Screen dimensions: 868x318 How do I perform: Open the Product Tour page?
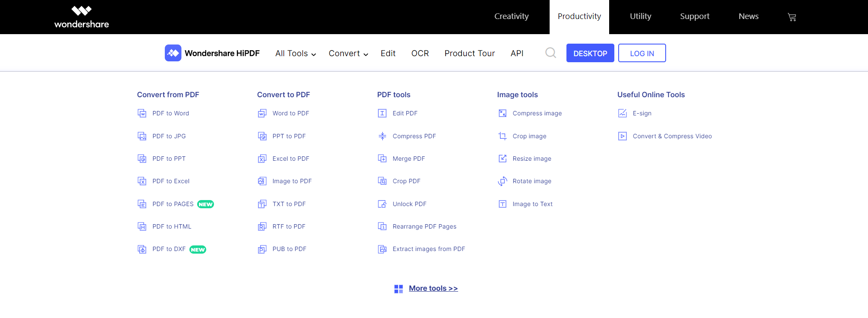point(469,53)
